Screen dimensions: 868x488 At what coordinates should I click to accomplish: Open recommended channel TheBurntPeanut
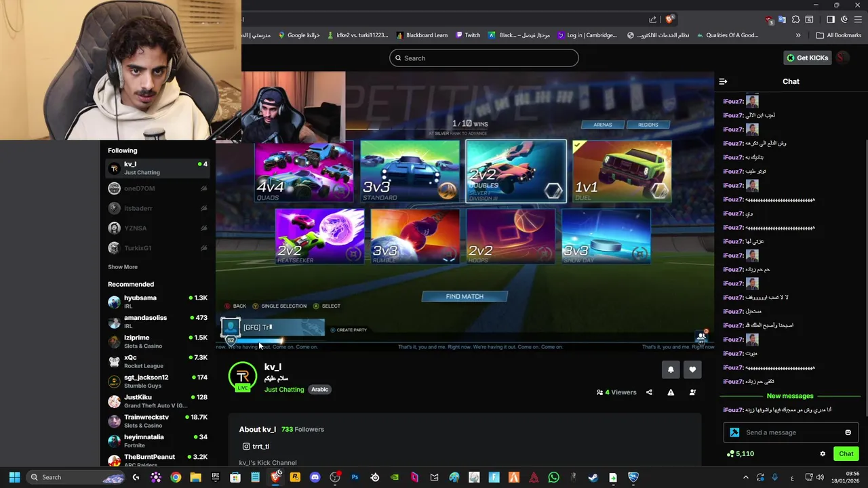pyautogui.click(x=157, y=460)
